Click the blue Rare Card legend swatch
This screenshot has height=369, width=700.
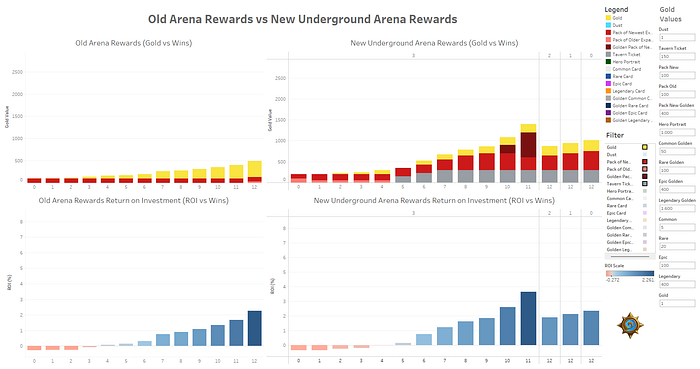pyautogui.click(x=608, y=76)
